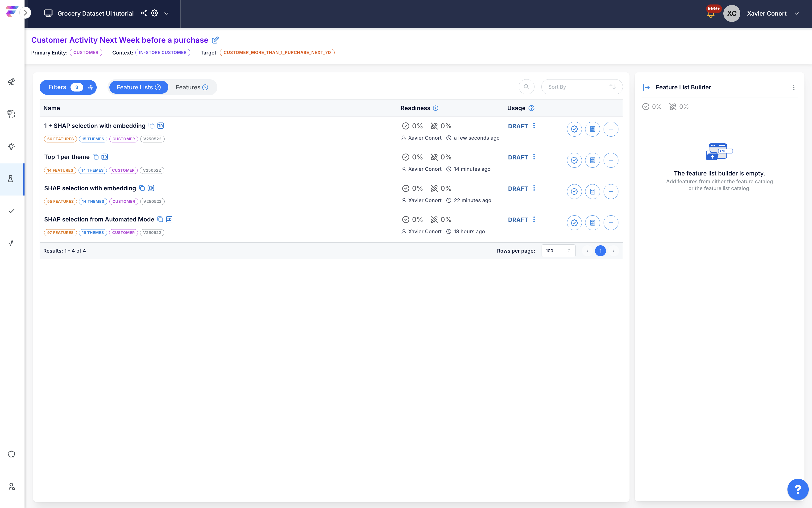Image resolution: width=812 pixels, height=508 pixels.
Task: Open the DRAFT options menu for Top 1 per theme
Action: 534,157
